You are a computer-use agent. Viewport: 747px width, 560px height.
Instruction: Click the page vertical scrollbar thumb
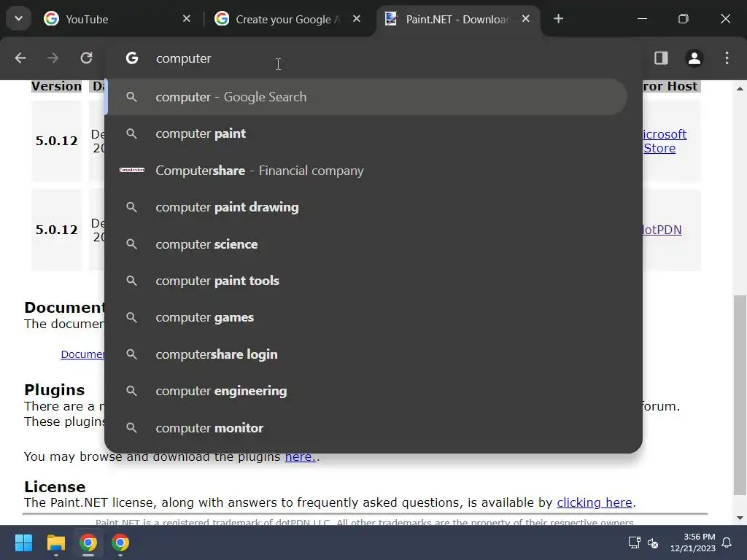click(740, 395)
